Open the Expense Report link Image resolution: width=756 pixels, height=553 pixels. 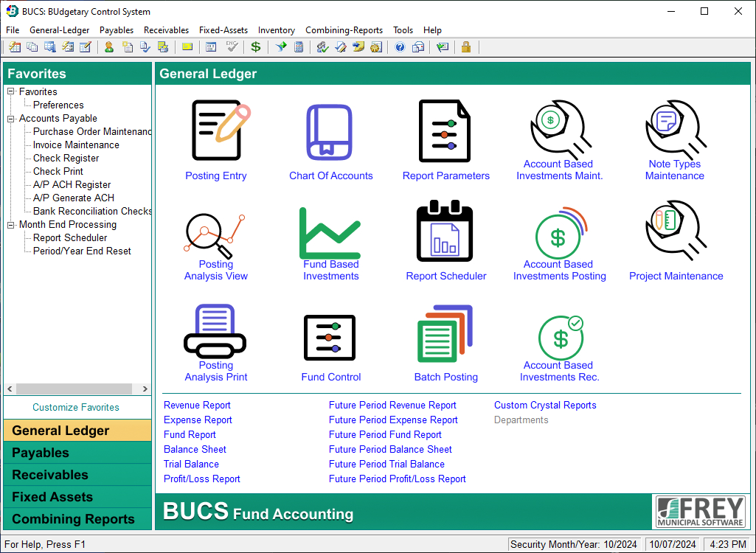click(198, 420)
